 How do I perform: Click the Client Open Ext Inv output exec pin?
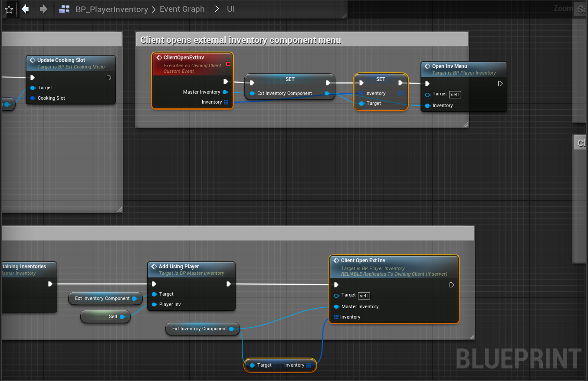452,285
